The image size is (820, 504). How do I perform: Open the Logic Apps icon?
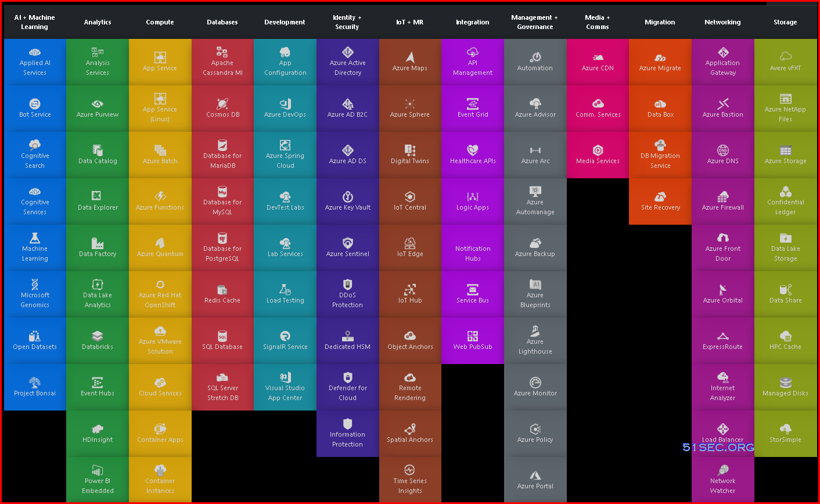[x=473, y=197]
